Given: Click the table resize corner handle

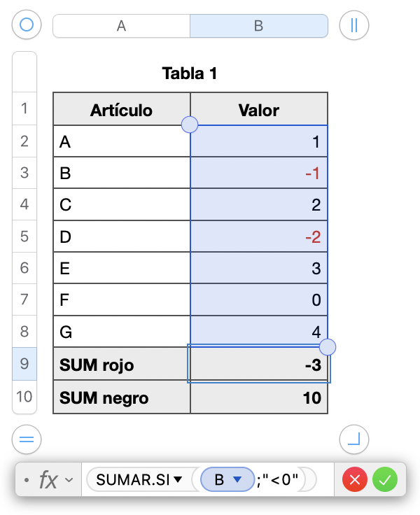Looking at the screenshot, I should pyautogui.click(x=353, y=439).
